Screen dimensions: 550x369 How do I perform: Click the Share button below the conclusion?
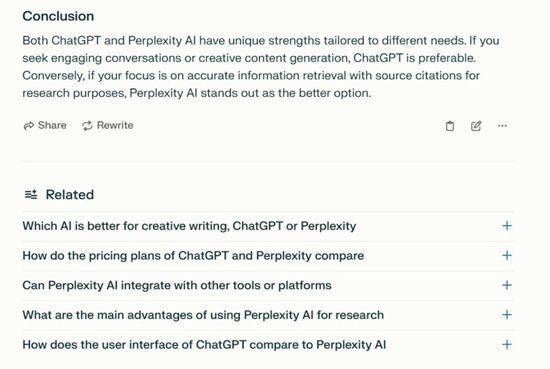pos(45,125)
